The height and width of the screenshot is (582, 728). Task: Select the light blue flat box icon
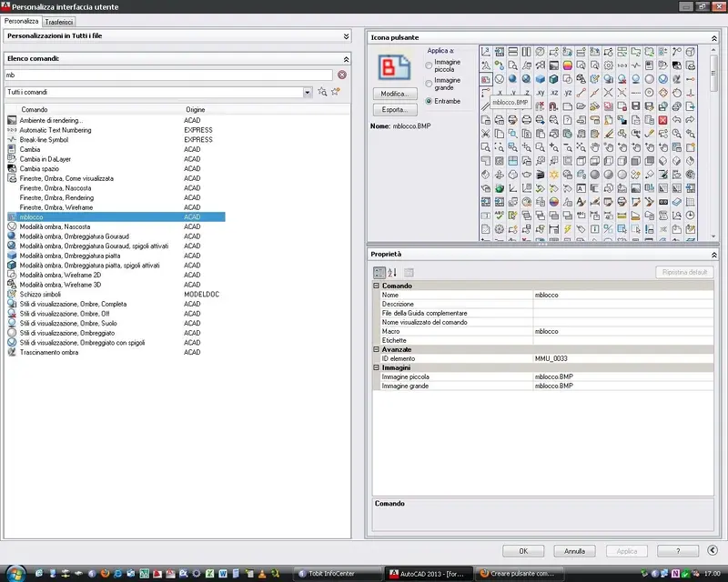click(x=541, y=79)
